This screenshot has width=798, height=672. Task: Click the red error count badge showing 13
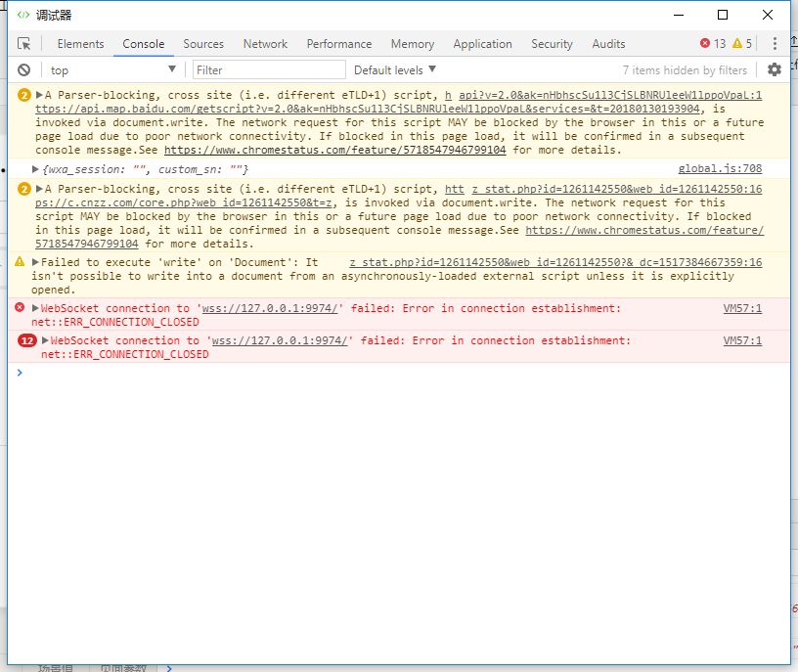[x=713, y=44]
